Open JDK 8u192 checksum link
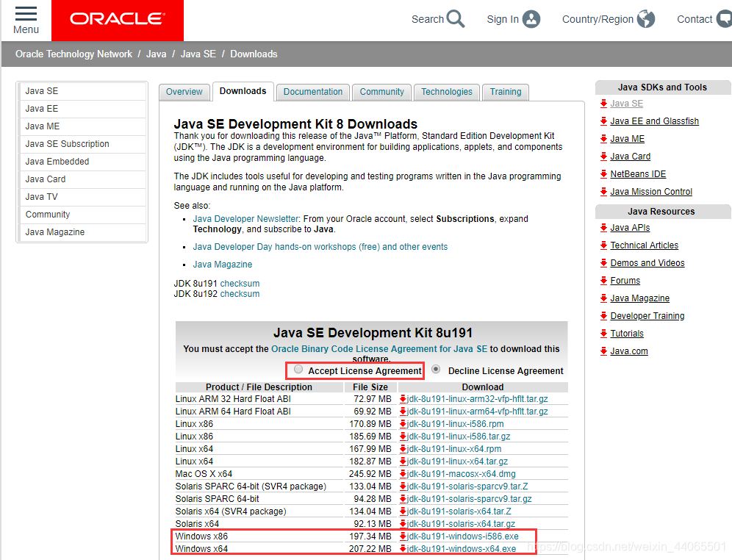 (240, 294)
